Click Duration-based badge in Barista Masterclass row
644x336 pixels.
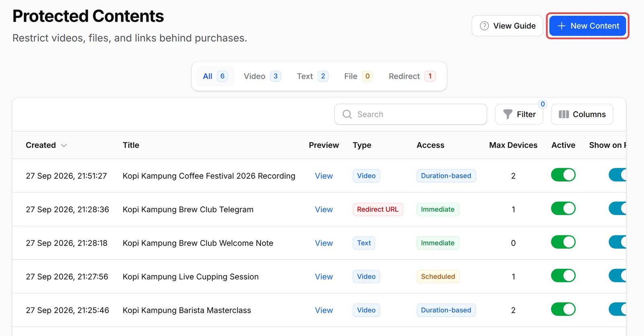click(446, 310)
